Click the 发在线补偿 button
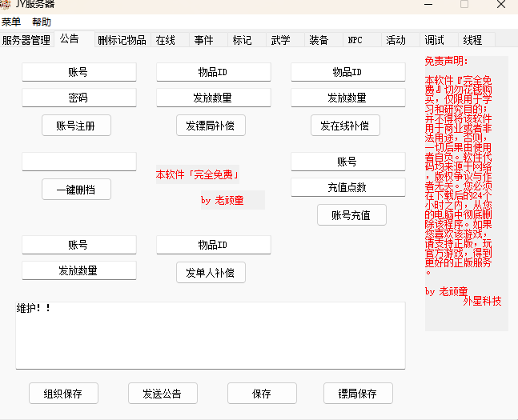 click(x=345, y=126)
